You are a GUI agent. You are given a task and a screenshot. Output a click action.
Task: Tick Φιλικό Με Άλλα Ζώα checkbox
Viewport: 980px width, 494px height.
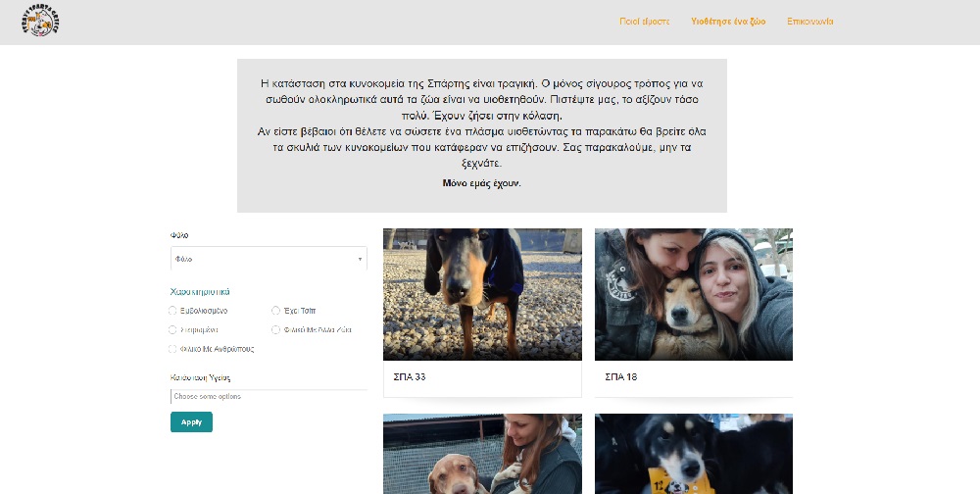(x=276, y=329)
